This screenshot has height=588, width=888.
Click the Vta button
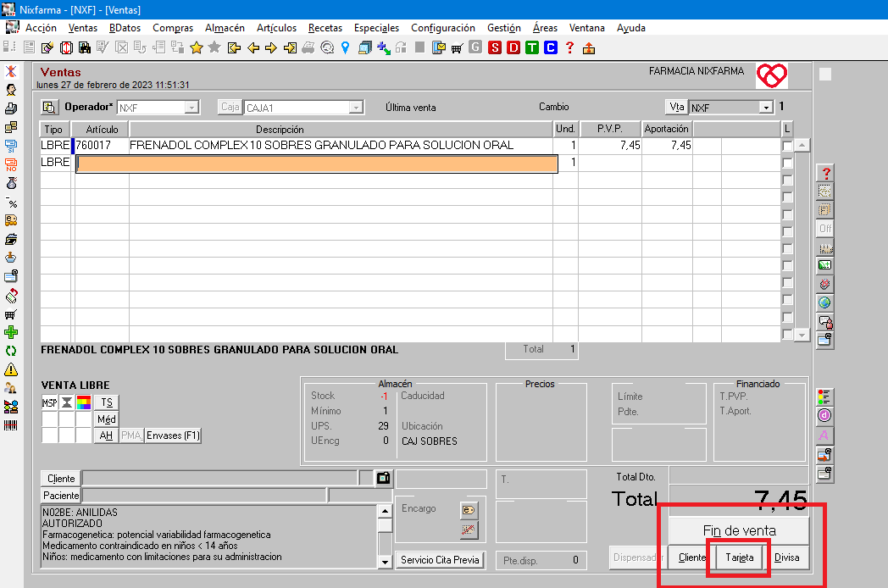click(x=677, y=107)
